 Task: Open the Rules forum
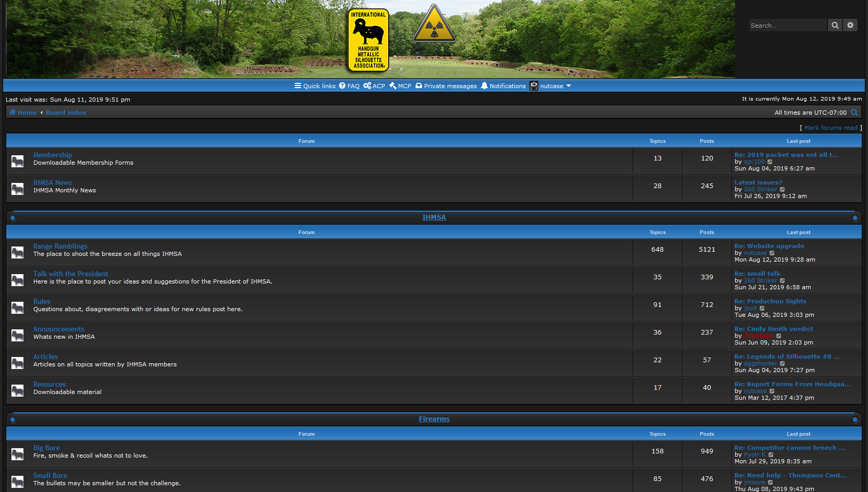[42, 301]
